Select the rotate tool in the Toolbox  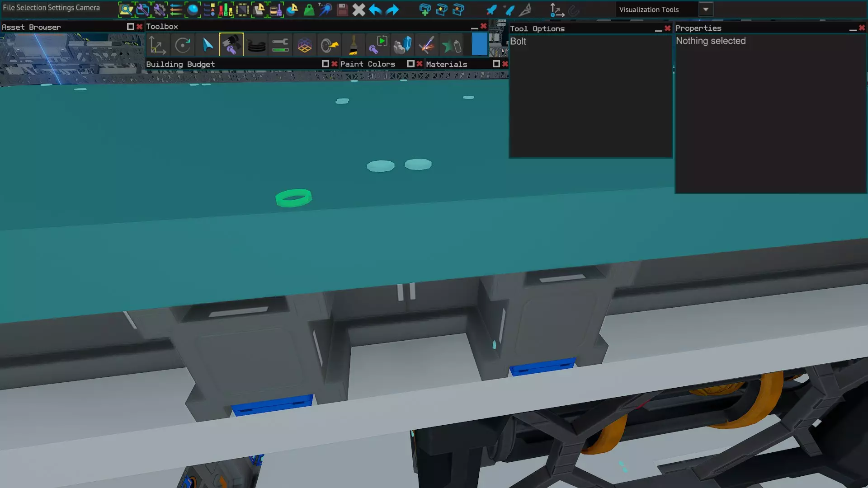(183, 45)
